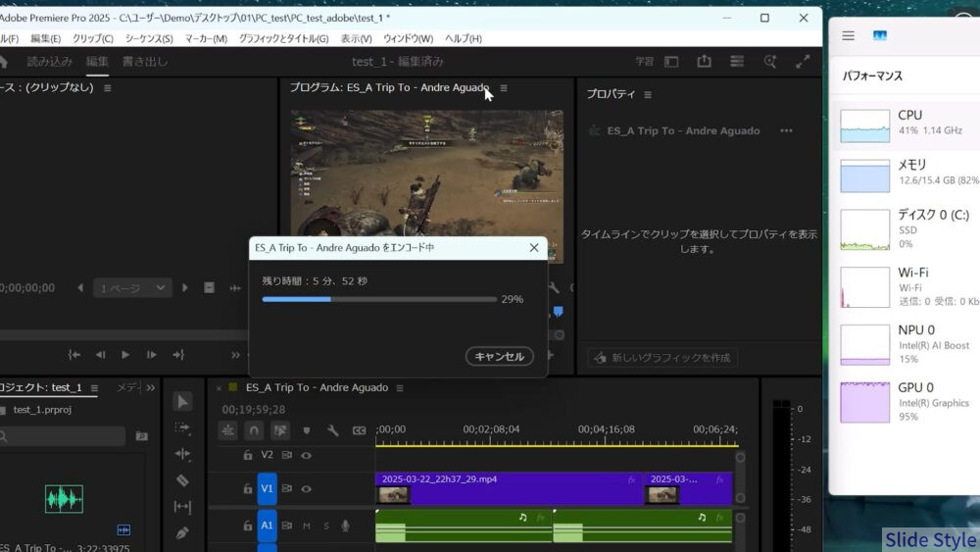
Task: Toggle V1 track output eye icon
Action: tap(307, 488)
